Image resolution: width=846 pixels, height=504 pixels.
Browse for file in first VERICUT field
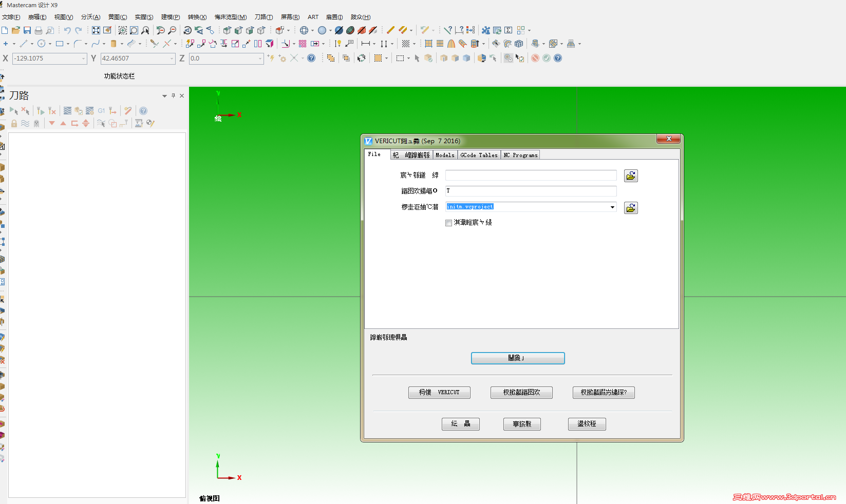tap(631, 176)
